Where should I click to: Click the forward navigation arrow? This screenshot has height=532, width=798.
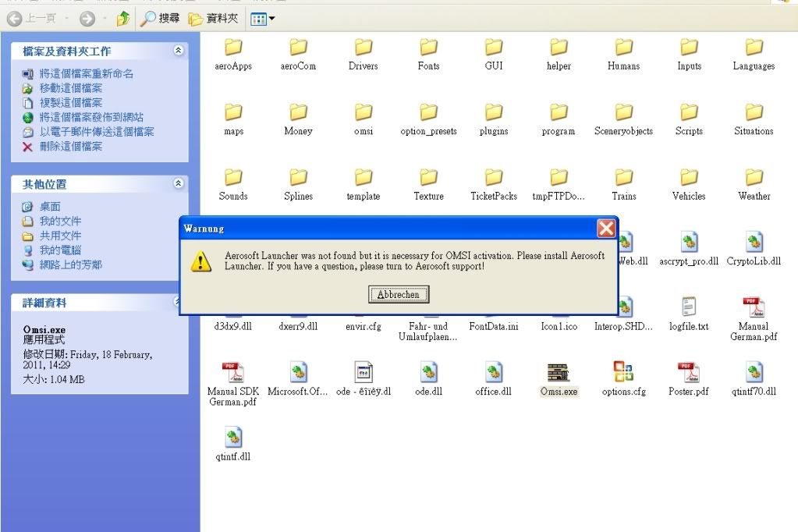tap(87, 19)
